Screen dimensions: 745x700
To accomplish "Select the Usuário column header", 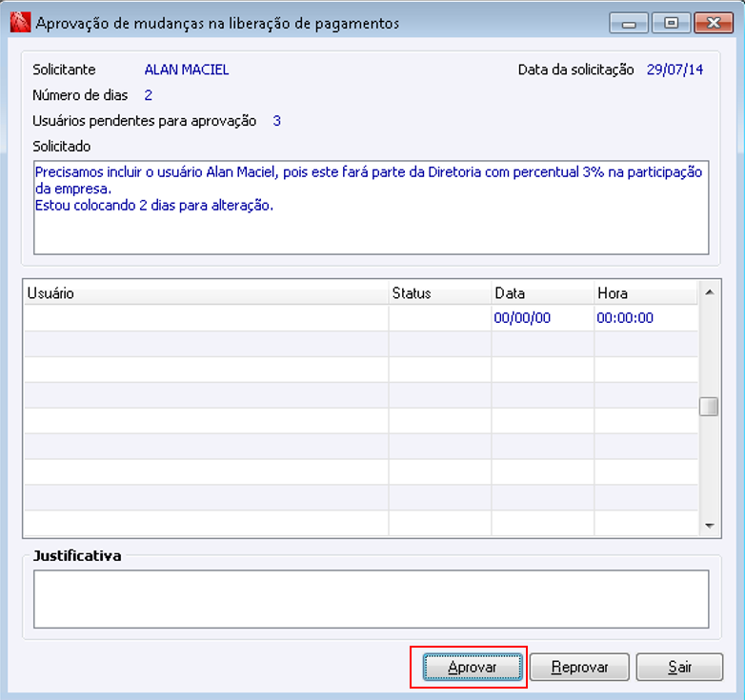I will [x=206, y=293].
